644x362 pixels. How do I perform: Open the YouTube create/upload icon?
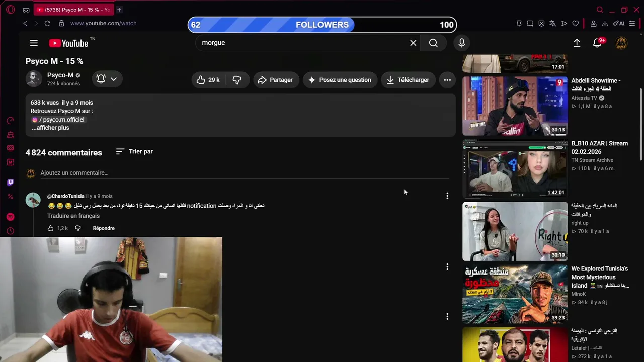coord(577,43)
